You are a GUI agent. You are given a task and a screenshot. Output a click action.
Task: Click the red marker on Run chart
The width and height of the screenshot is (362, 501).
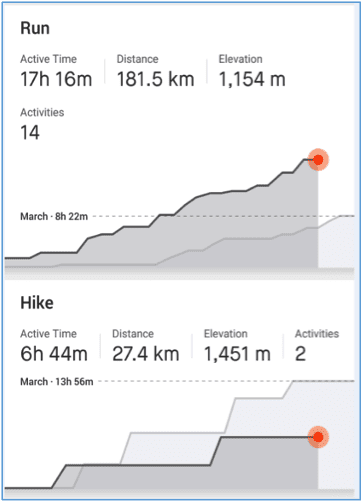[x=318, y=160]
